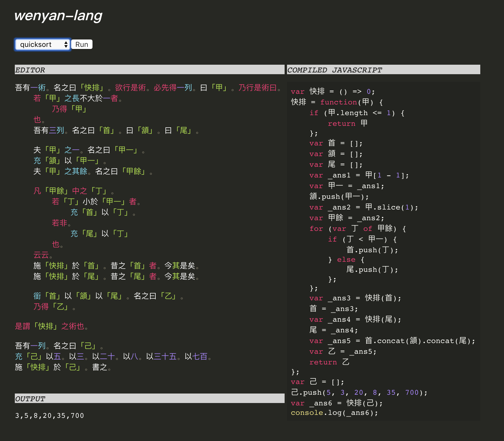Image resolution: width=504 pixels, height=441 pixels.
Task: Open the quicksort example dropdown
Action: click(42, 45)
